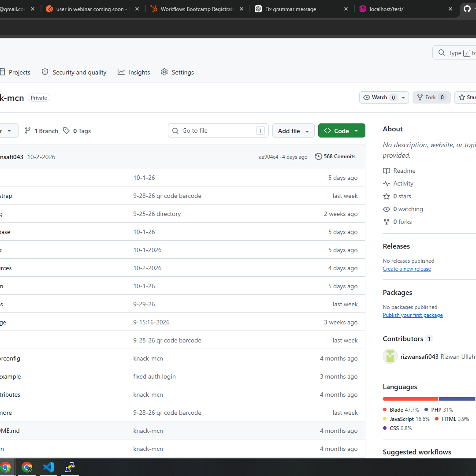The width and height of the screenshot is (476, 476).
Task: Click the Watch button
Action: coord(379,97)
